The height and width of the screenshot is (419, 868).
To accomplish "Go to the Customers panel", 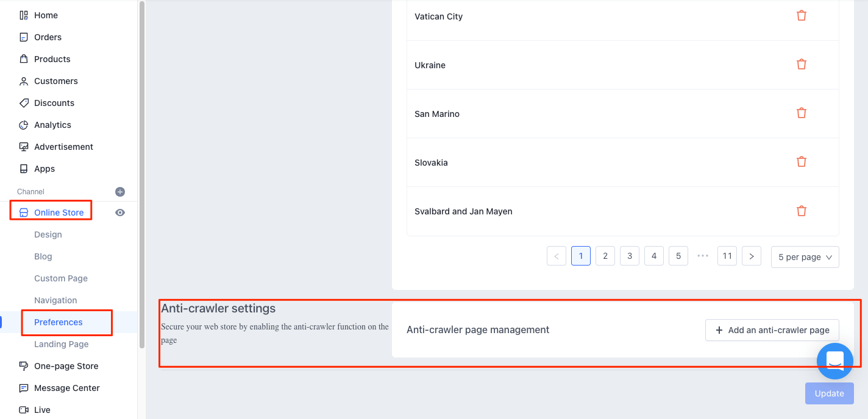I will pos(56,80).
